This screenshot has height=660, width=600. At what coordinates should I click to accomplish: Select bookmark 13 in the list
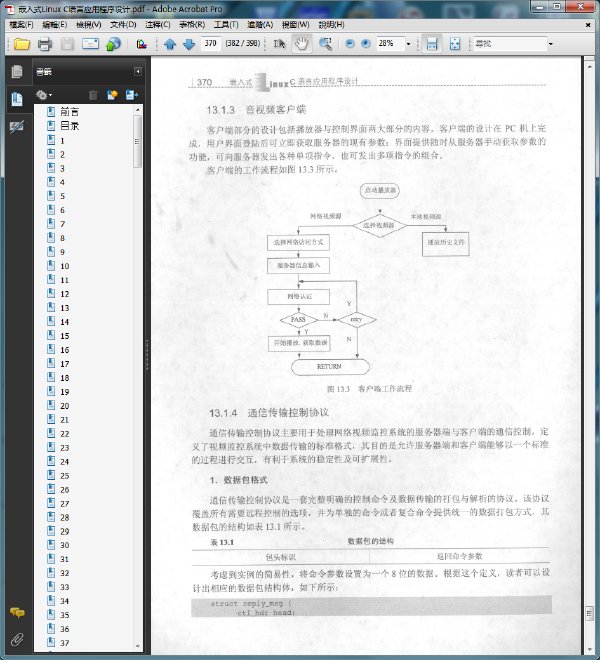click(64, 308)
